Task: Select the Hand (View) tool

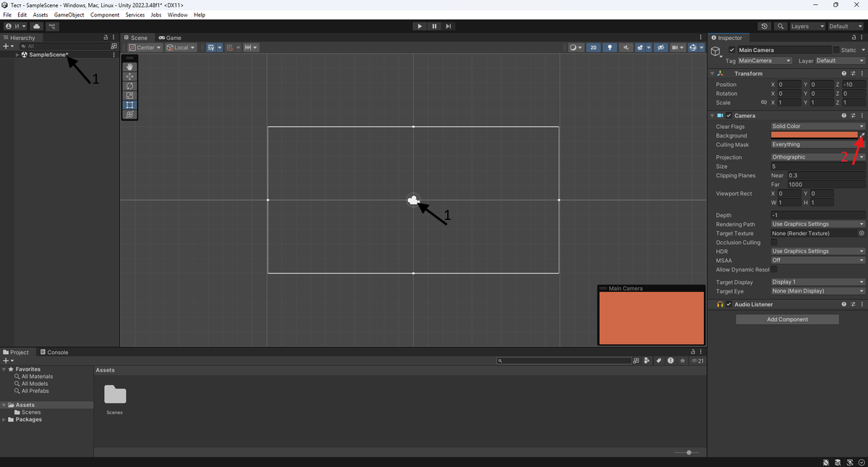Action: (129, 67)
